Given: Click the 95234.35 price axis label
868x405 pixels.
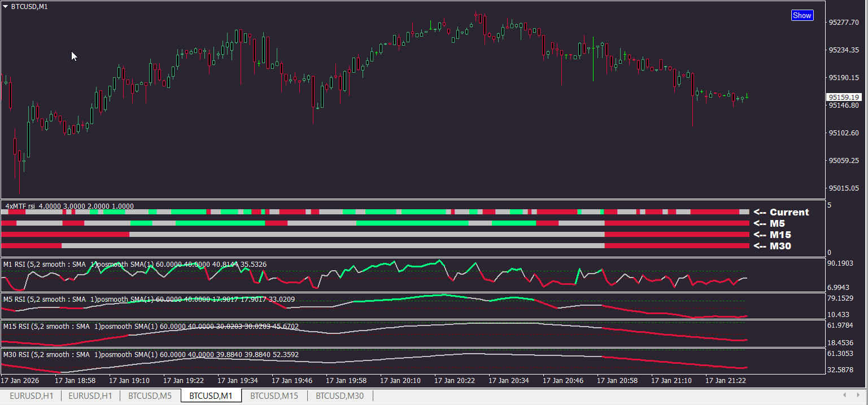Looking at the screenshot, I should coord(844,50).
